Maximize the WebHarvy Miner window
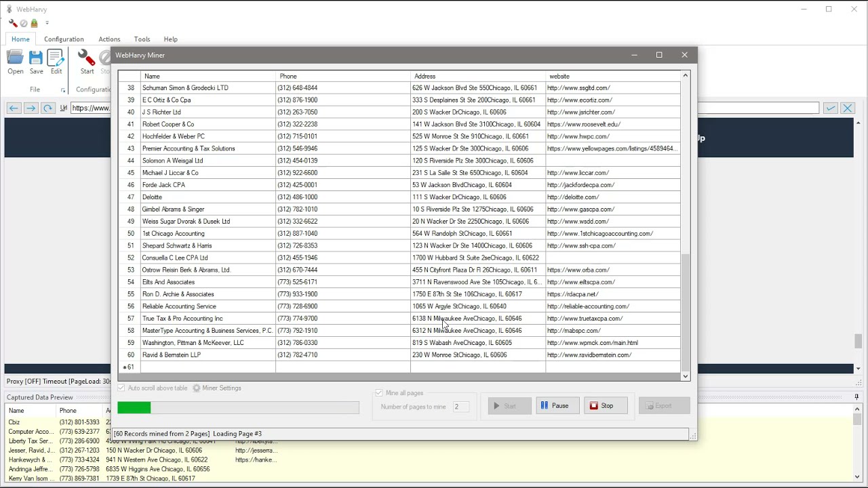 point(659,55)
